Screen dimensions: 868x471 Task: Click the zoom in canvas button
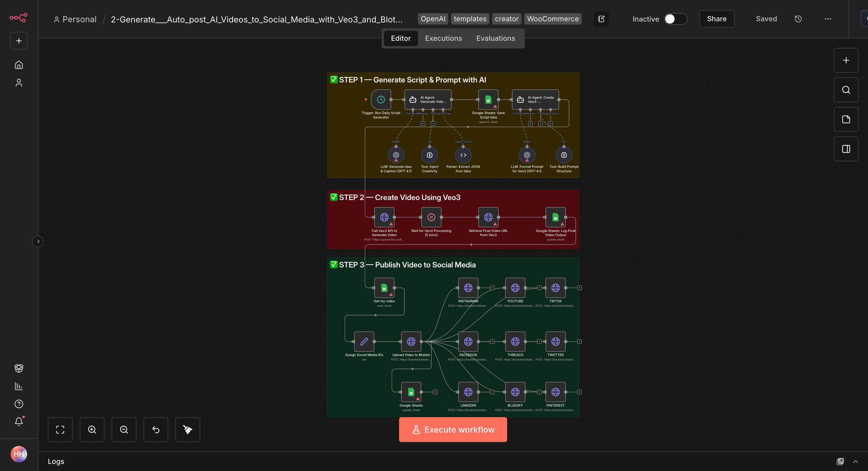click(x=92, y=430)
